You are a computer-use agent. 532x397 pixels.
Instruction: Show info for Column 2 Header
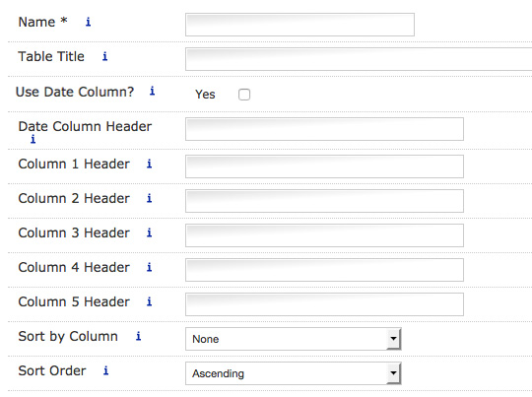pos(150,198)
